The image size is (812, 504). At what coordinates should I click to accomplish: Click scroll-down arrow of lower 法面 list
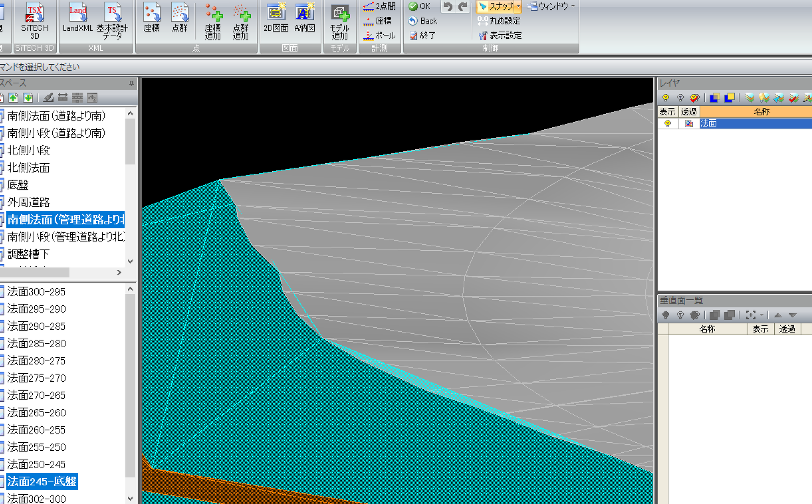(x=130, y=499)
